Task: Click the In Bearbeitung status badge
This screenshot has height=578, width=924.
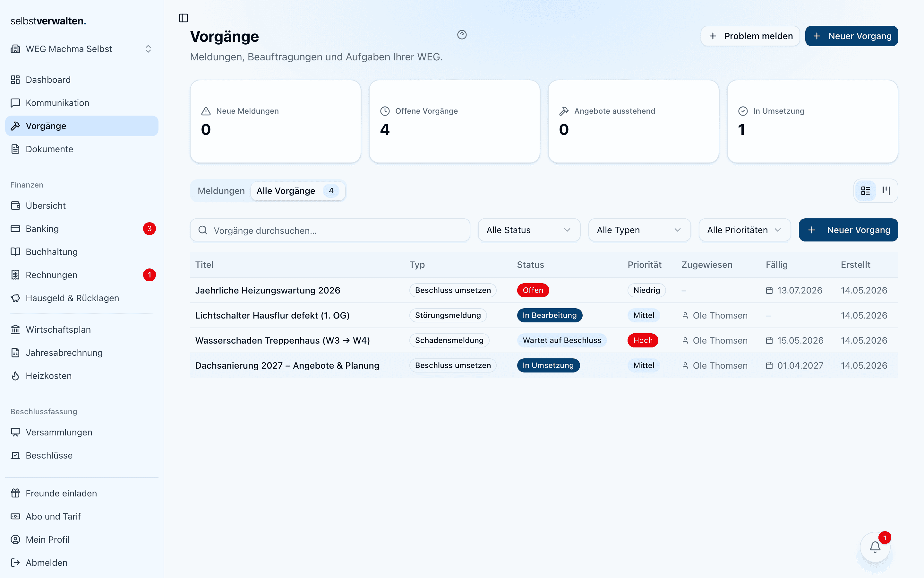Action: [x=550, y=315]
